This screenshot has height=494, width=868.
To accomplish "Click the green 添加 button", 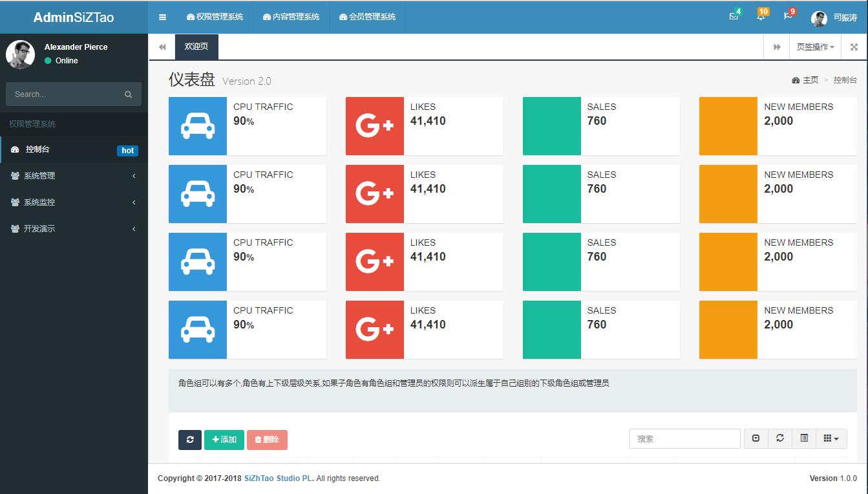I will pyautogui.click(x=224, y=440).
